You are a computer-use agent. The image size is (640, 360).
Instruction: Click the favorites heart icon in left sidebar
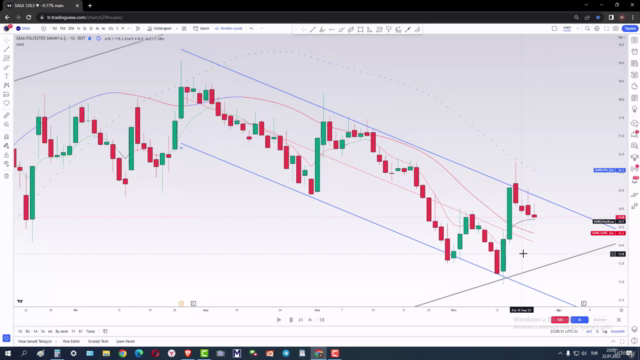(x=7, y=103)
